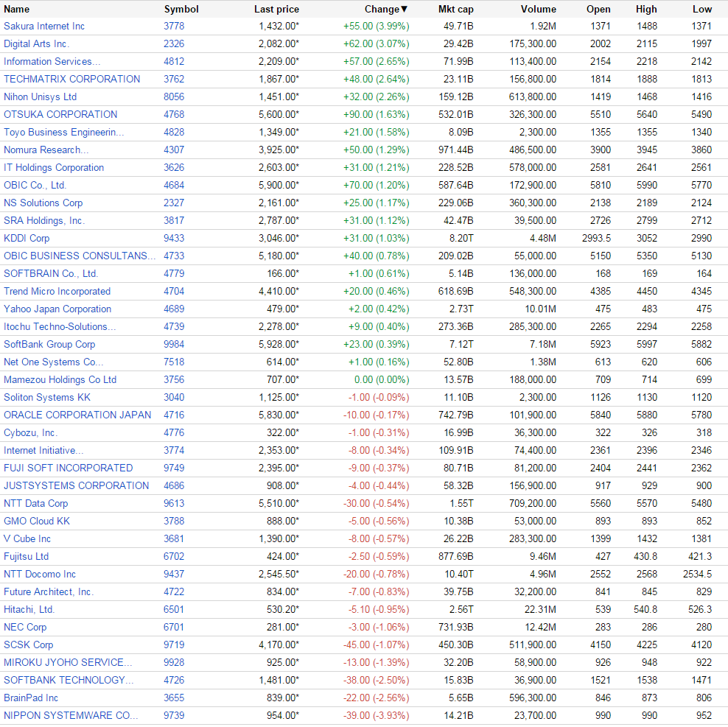Open NTT Docomo Inc link
Viewport: 728px width, 727px height.
tap(40, 574)
